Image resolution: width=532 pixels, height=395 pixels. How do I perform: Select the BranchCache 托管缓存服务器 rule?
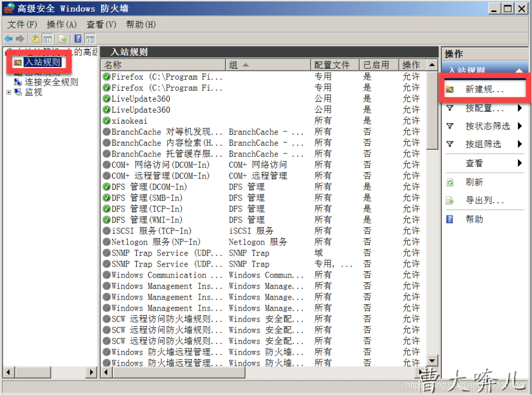tap(263, 154)
